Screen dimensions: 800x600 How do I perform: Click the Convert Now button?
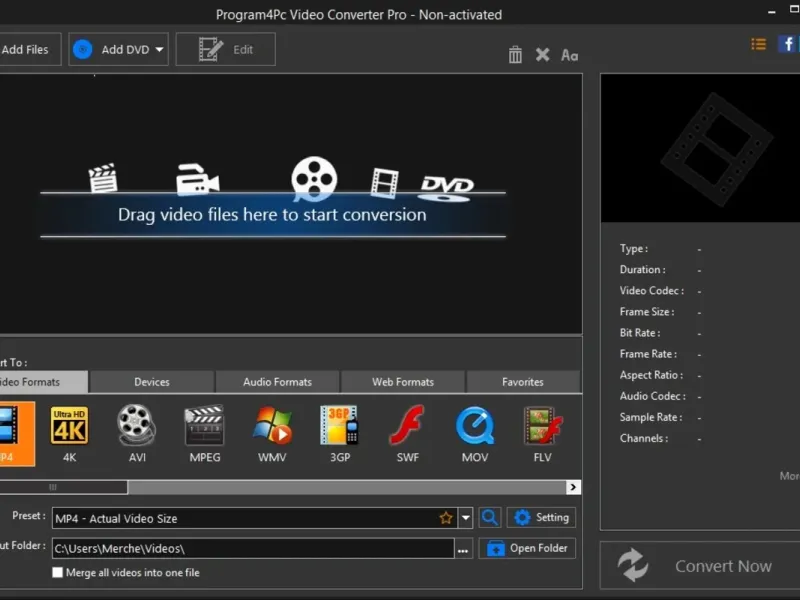pos(700,566)
